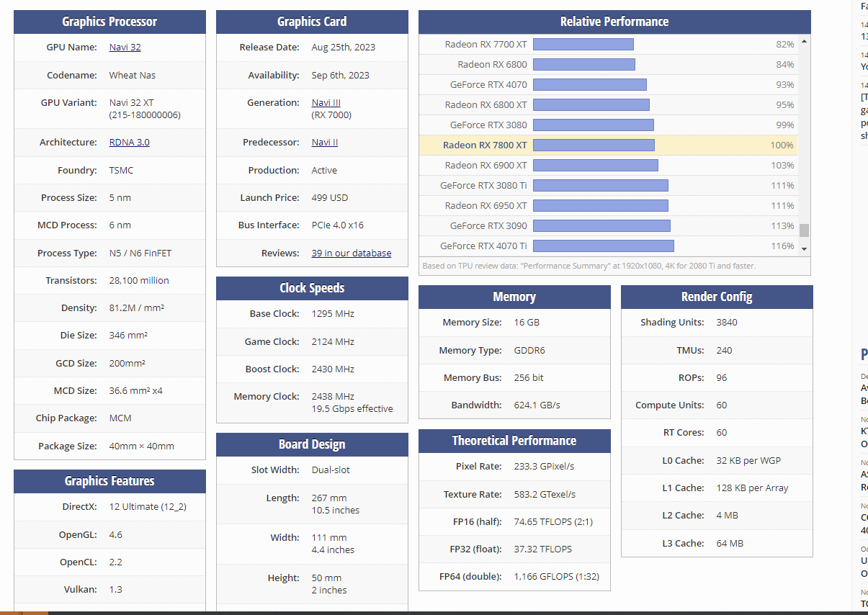
Task: Click the scroll-up arrow in Relative Performance list
Action: click(x=804, y=41)
